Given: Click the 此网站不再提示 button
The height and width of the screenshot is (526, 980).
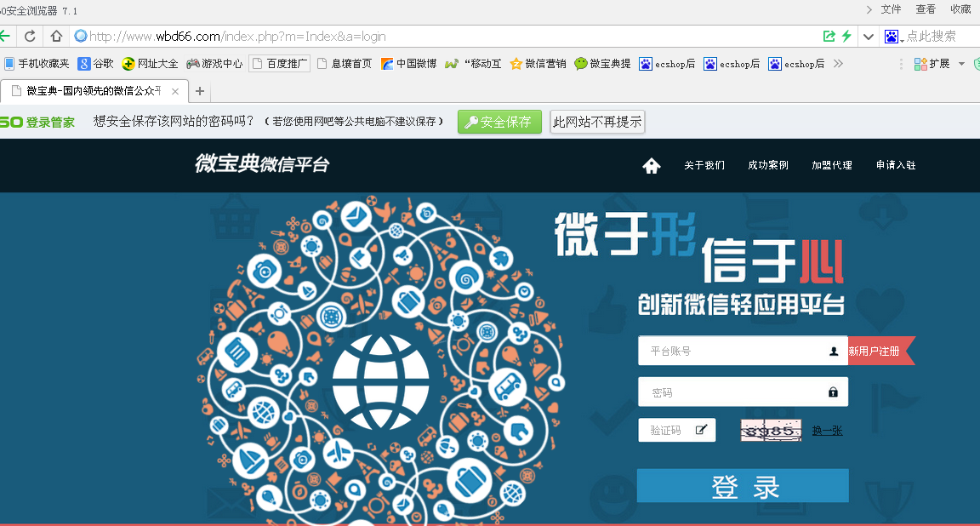Looking at the screenshot, I should pos(597,122).
